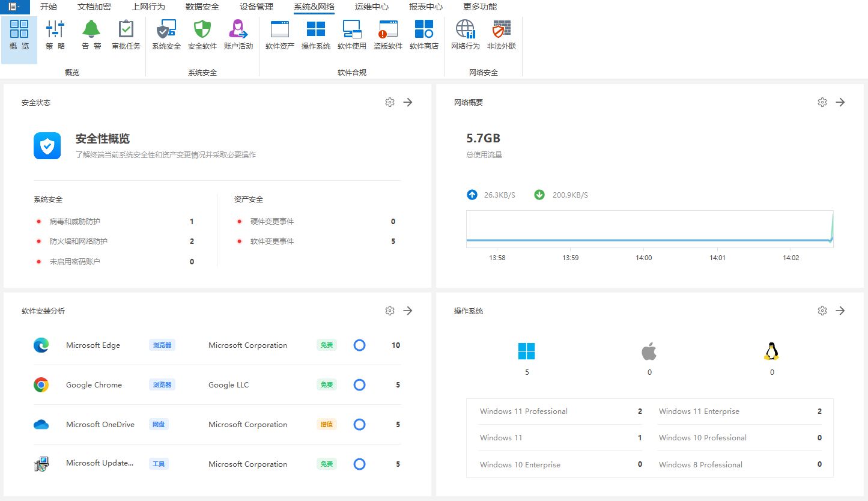Viewport: 868px width, 501px height.
Task: Open settings gear of 操作系统 panel
Action: click(x=822, y=311)
